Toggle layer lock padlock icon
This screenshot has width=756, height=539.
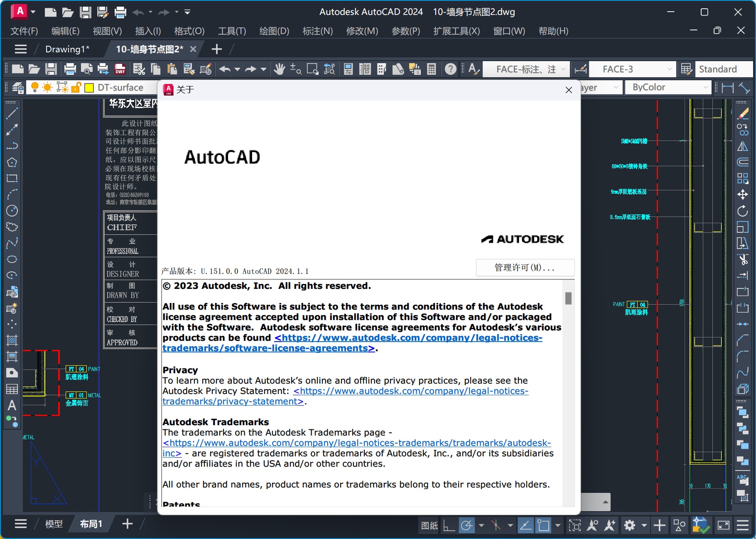(x=76, y=87)
